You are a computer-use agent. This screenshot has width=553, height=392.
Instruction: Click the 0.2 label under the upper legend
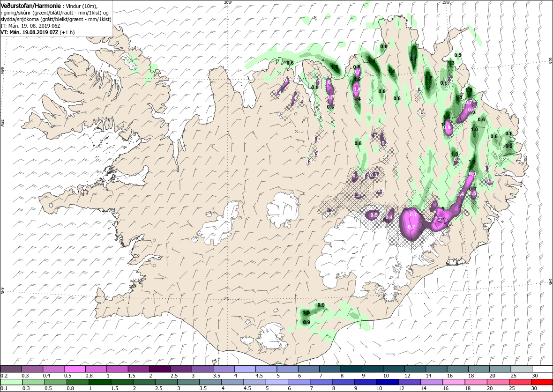[x=4, y=376]
